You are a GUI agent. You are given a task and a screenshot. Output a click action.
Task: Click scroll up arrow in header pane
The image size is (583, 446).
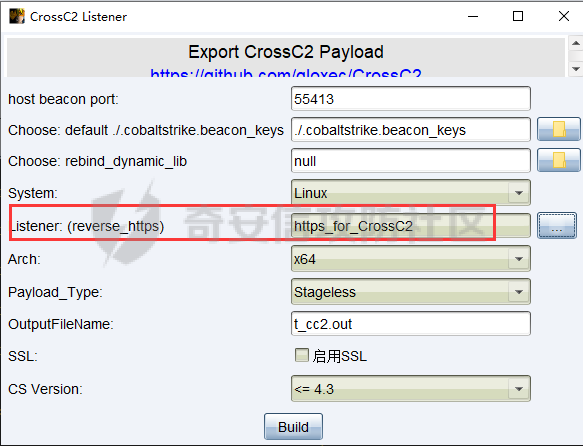576,43
